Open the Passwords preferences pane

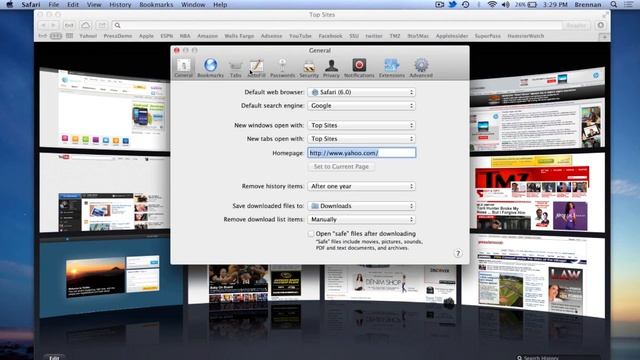tap(282, 68)
